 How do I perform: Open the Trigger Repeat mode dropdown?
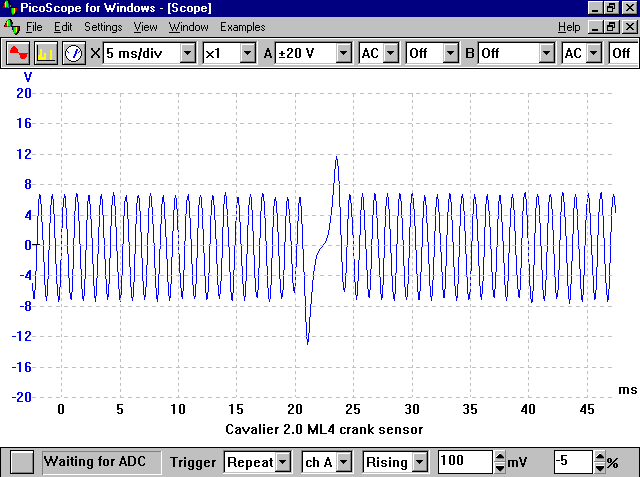[282, 462]
